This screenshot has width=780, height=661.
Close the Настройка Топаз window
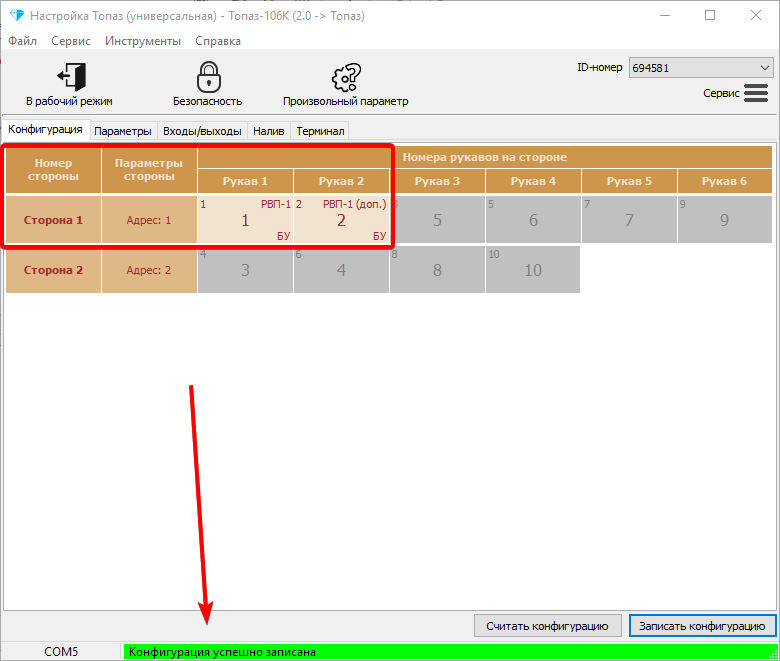(756, 15)
